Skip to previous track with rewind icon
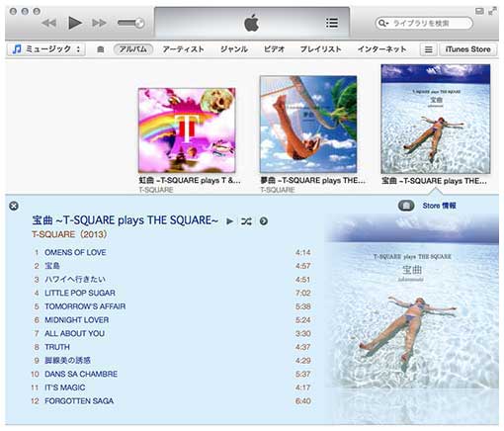This screenshot has height=431, width=504. tap(49, 23)
